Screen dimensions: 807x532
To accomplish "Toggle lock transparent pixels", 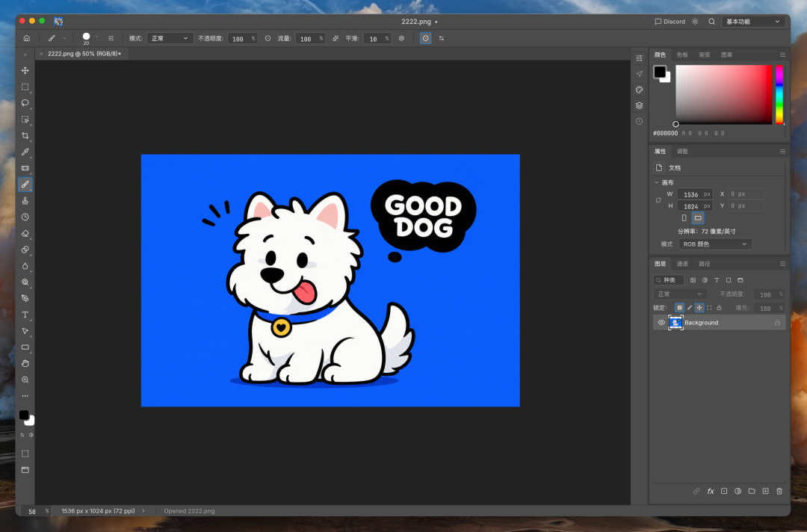I will click(679, 308).
